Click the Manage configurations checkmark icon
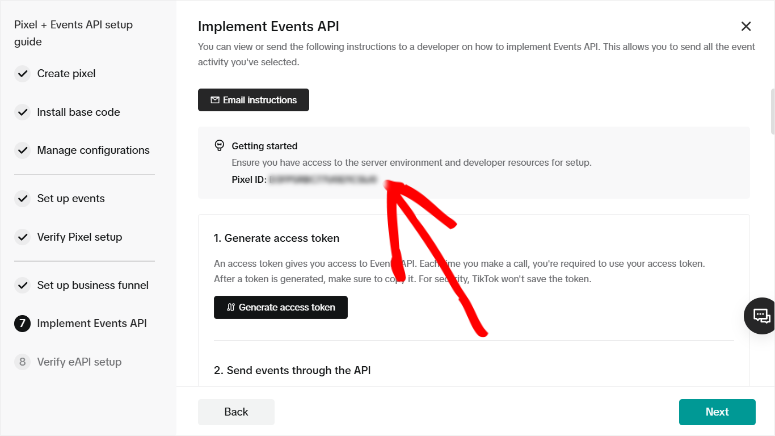The width and height of the screenshot is (775, 436). pyautogui.click(x=22, y=150)
